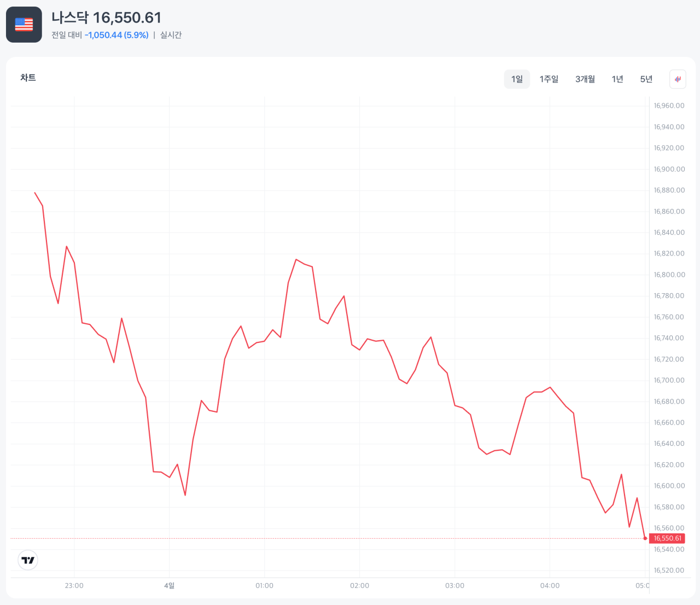Switch chart range to 1주일

pyautogui.click(x=549, y=79)
